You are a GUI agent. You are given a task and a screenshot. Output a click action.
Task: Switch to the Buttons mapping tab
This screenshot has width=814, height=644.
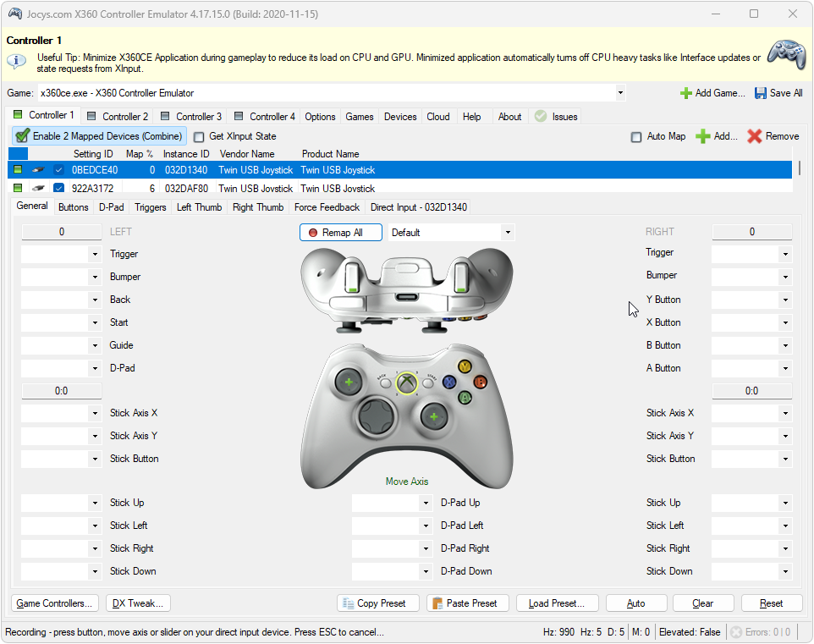tap(74, 207)
